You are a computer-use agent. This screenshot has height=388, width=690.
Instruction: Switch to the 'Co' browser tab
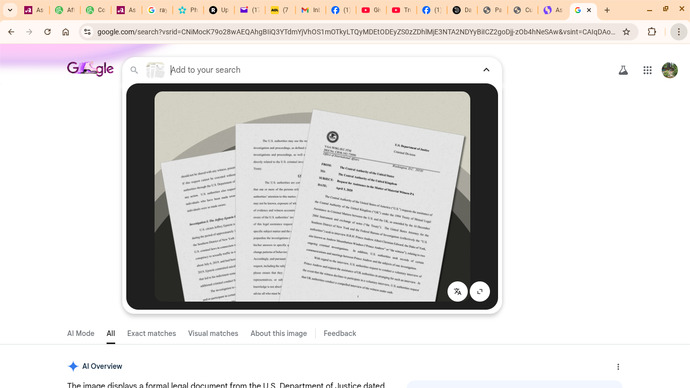point(95,10)
